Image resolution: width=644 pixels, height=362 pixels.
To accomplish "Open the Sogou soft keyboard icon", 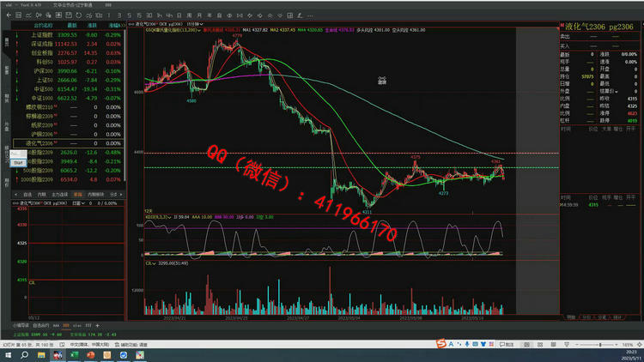I will 476,344.
